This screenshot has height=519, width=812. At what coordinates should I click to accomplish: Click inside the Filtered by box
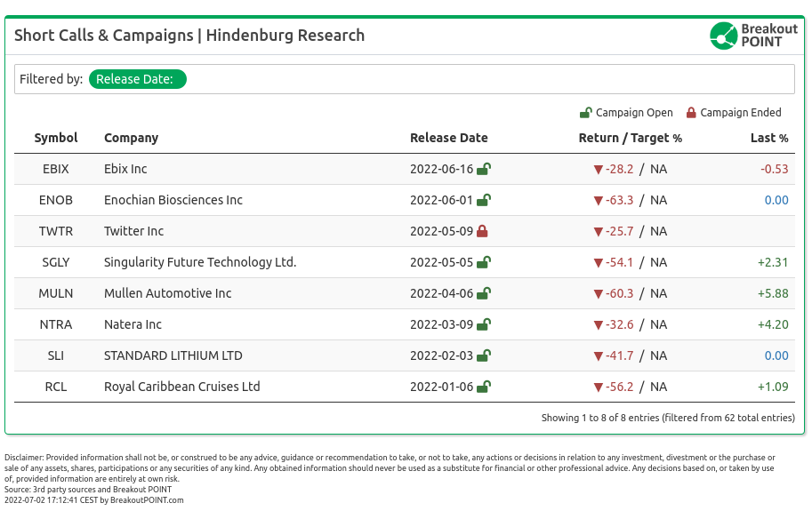(405, 79)
